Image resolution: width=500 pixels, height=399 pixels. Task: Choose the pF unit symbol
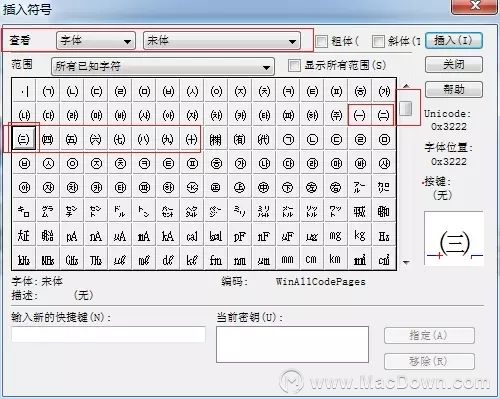point(240,236)
